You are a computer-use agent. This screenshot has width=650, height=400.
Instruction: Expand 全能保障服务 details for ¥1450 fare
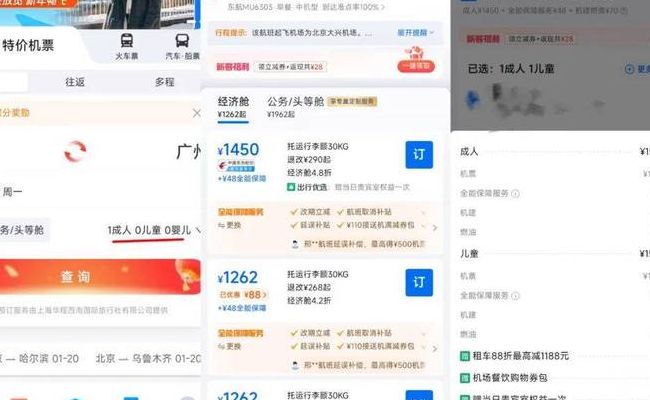coord(434,228)
